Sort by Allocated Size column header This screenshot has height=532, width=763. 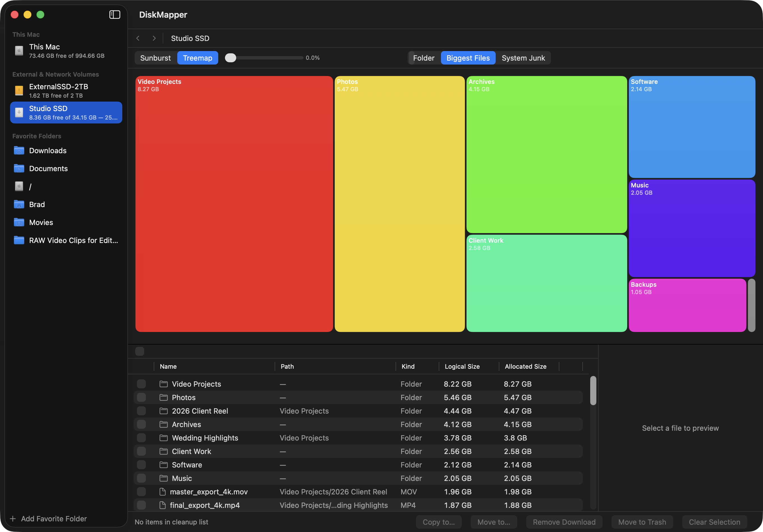[525, 366]
